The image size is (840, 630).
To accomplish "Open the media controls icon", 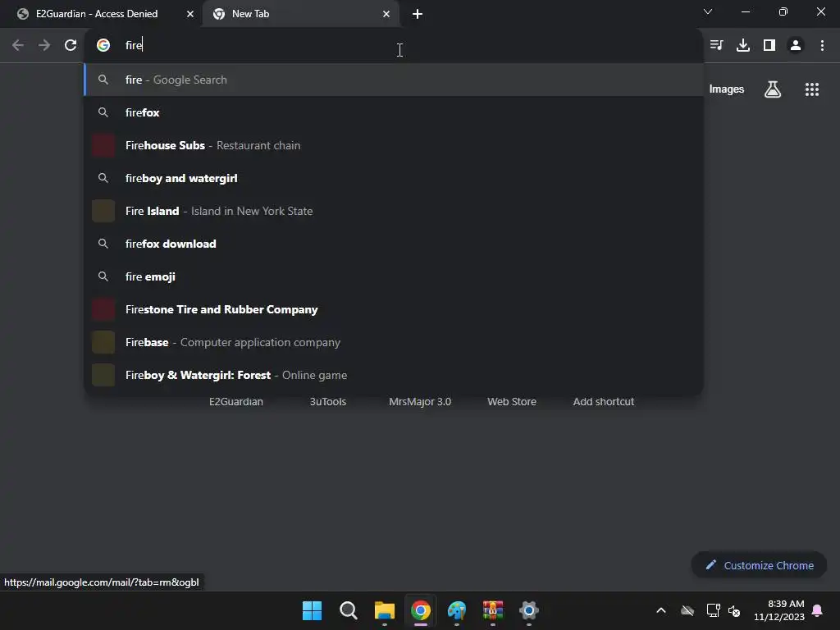I will tap(716, 46).
